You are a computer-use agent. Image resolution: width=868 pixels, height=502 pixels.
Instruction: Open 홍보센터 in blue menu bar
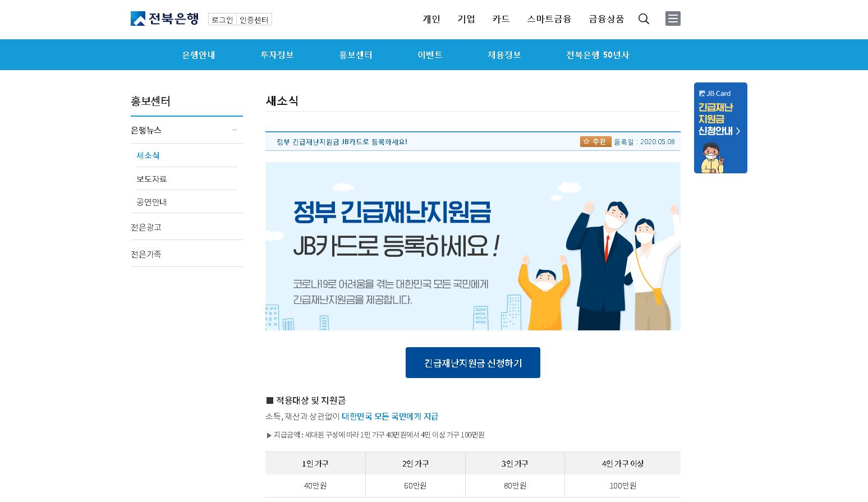[356, 55]
